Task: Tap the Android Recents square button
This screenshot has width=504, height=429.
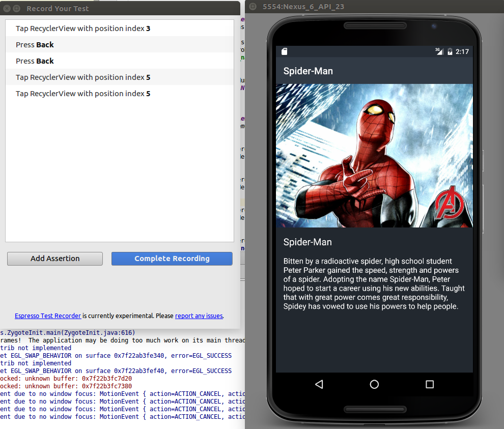Action: pyautogui.click(x=430, y=384)
